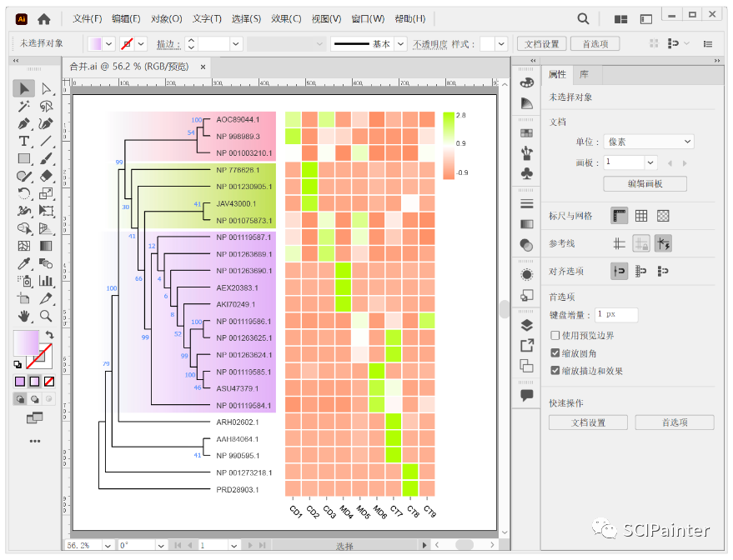The height and width of the screenshot is (560, 733).
Task: Click 首选项 button in control bar
Action: tap(595, 44)
